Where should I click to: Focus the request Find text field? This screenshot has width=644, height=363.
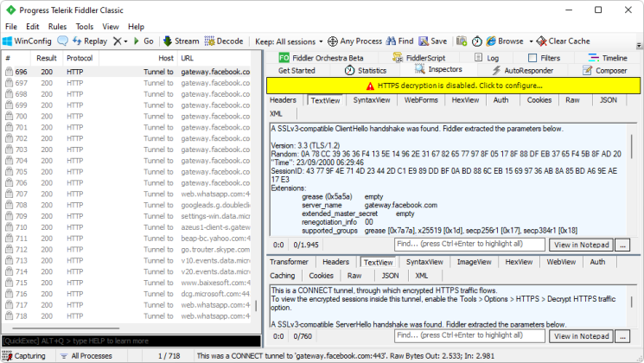pos(469,245)
